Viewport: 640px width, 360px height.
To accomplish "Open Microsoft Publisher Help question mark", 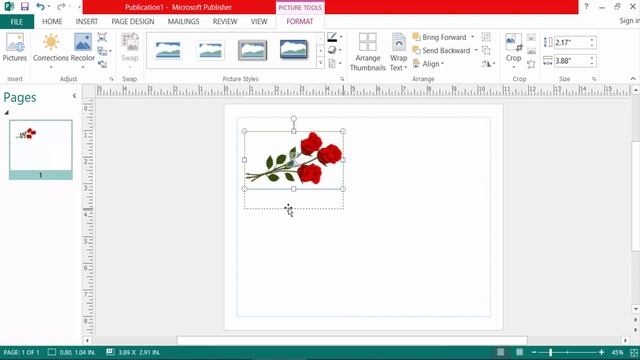I will point(586,7).
